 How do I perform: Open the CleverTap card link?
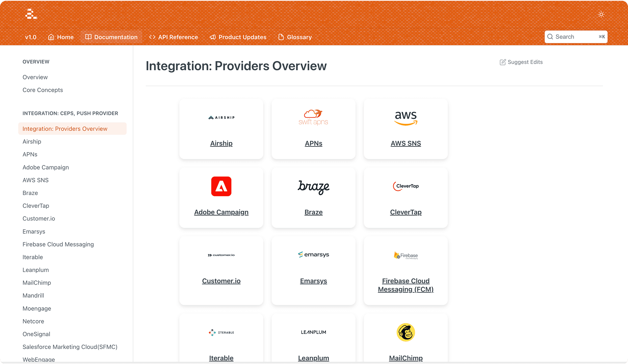pyautogui.click(x=406, y=212)
